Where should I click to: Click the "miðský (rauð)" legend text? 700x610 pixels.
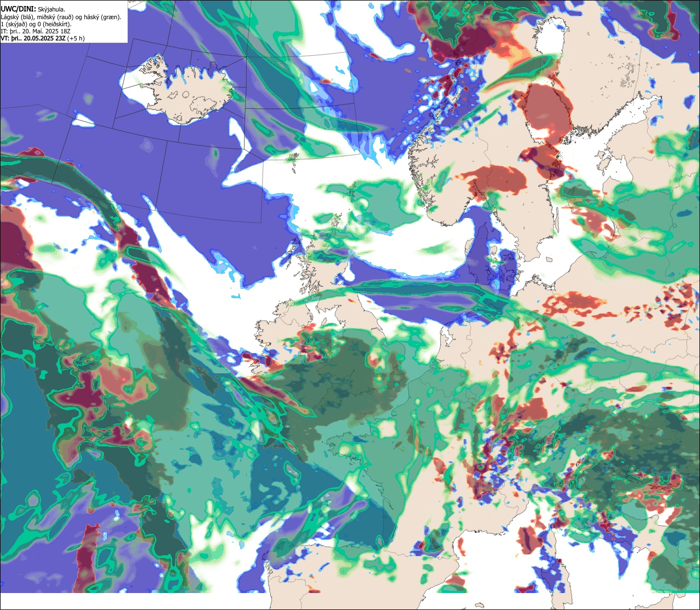pyautogui.click(x=55, y=18)
